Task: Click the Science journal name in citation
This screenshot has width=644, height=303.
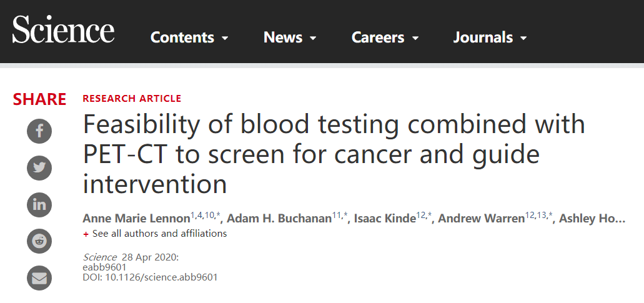Action: (x=100, y=257)
